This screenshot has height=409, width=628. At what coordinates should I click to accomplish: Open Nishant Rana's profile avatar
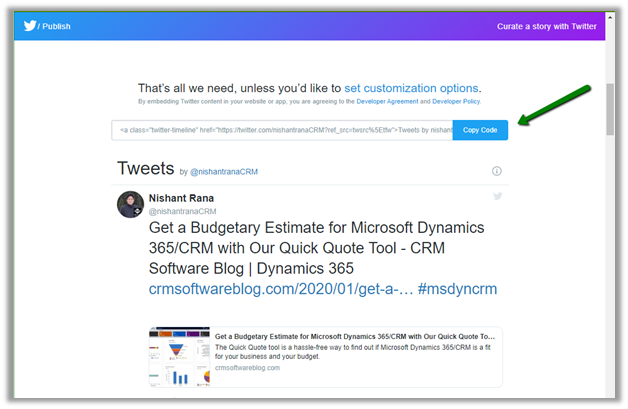130,204
